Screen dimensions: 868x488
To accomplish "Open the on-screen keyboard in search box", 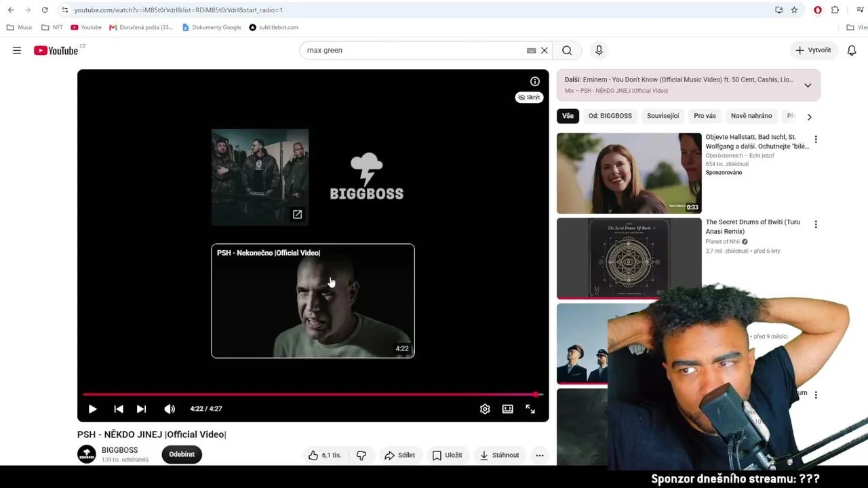I will [x=532, y=50].
